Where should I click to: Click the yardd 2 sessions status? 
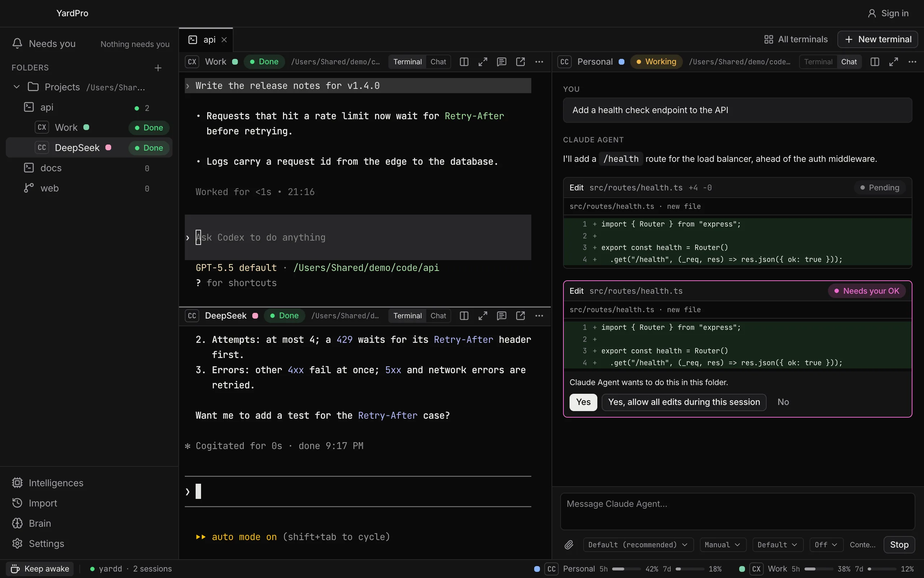(131, 569)
